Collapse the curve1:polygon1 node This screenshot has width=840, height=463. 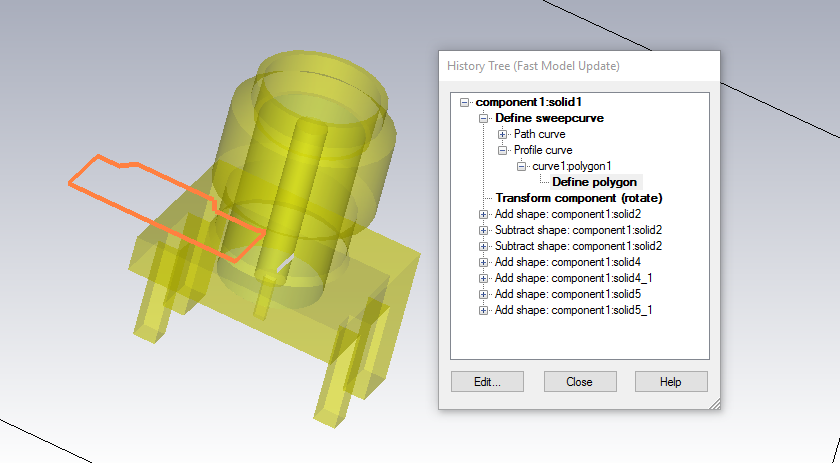[x=521, y=166]
